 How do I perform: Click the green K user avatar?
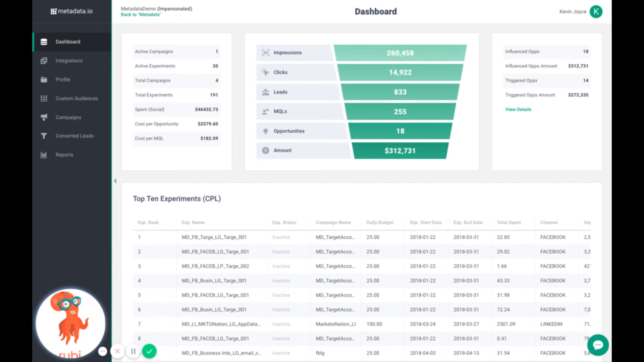(x=596, y=12)
